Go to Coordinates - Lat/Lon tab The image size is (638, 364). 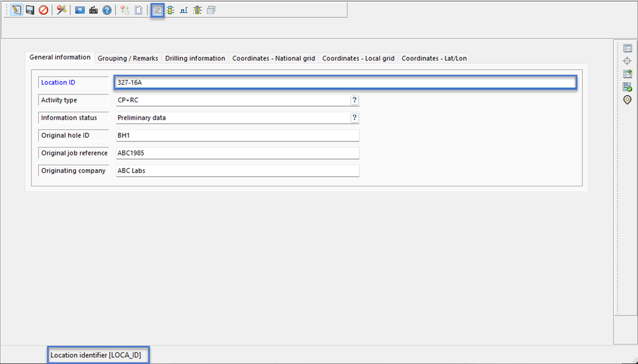434,59
